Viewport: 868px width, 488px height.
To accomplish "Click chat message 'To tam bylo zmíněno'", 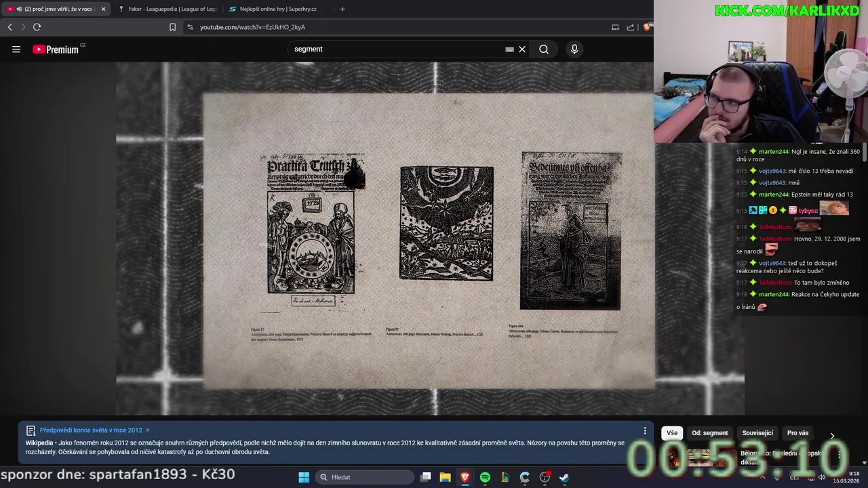I will (x=821, y=283).
